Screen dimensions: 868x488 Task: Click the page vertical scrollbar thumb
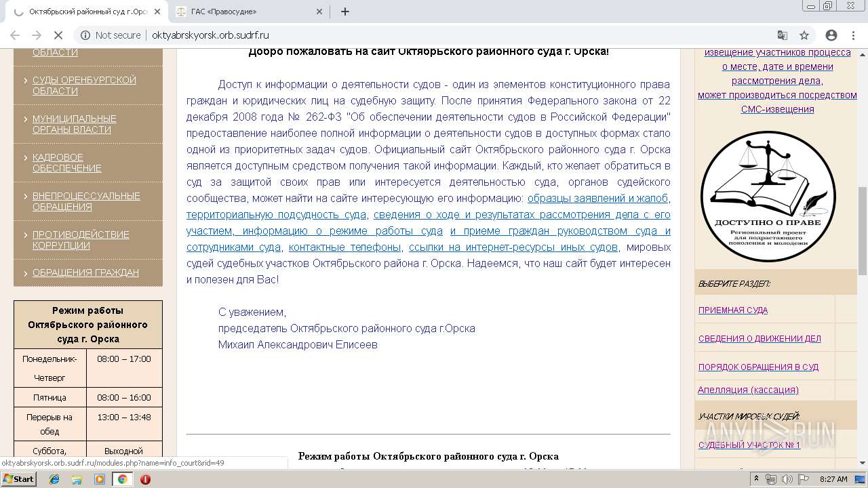[863, 230]
